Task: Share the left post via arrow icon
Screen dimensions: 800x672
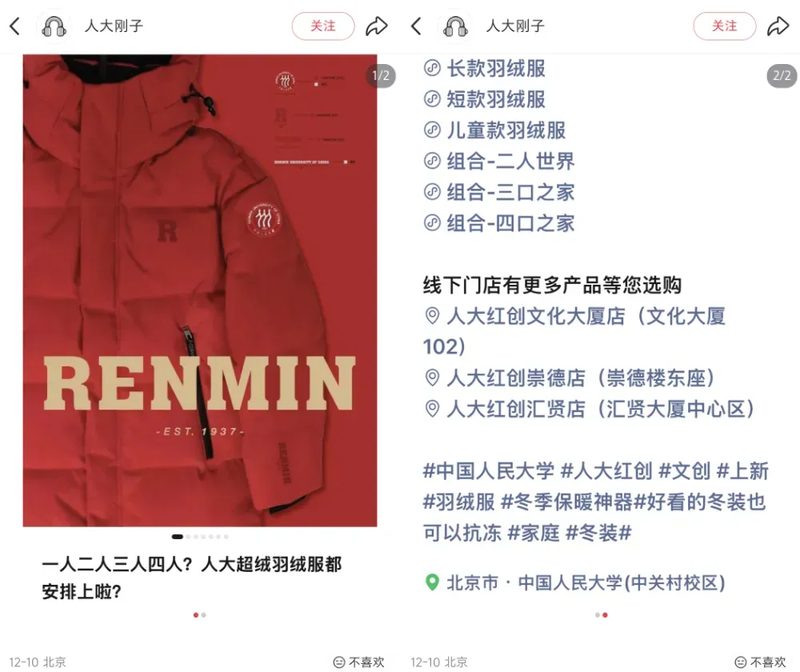Action: coord(377,26)
